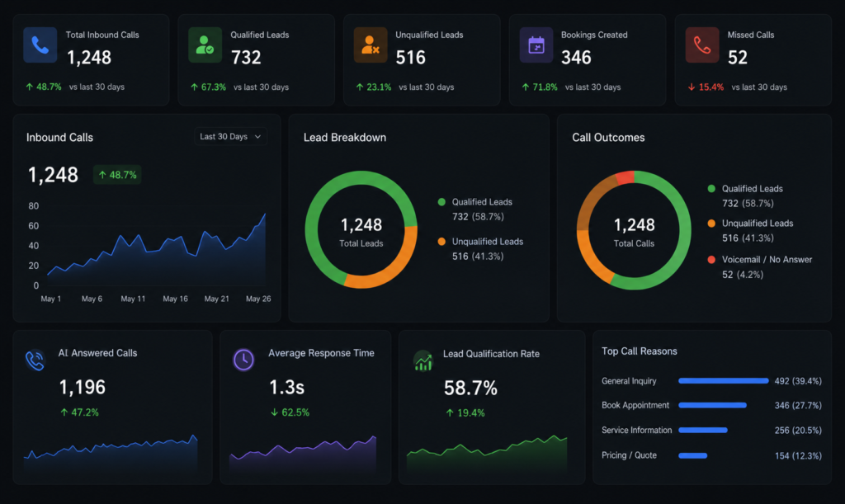Toggle Unqualified Leads legend in Lead Breakdown
Viewport: 845px width, 504px height.
coord(481,249)
